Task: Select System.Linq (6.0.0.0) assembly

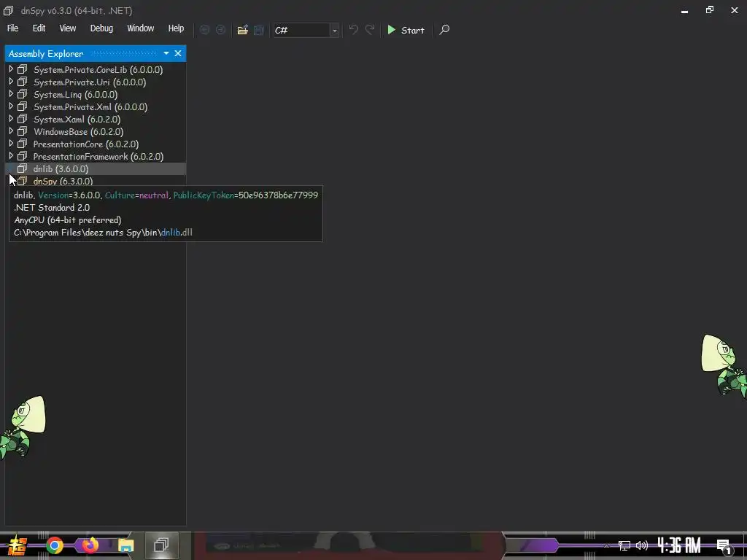Action: [x=75, y=94]
